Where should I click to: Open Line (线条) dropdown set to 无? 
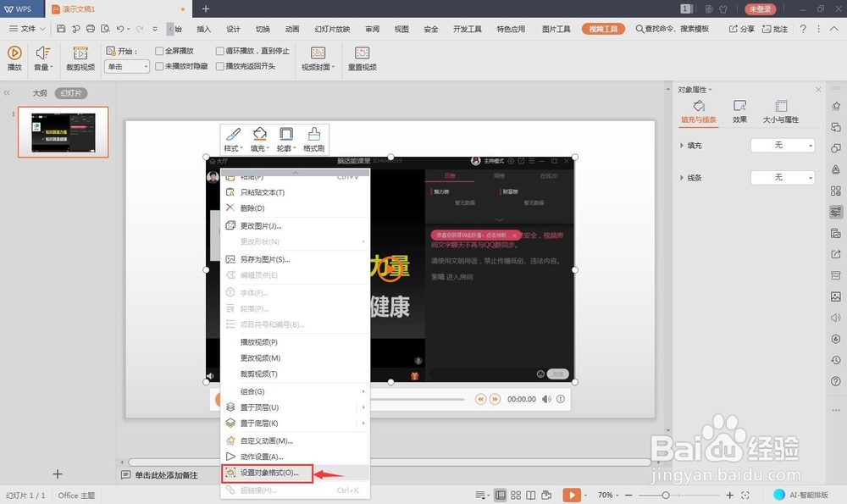pos(783,177)
